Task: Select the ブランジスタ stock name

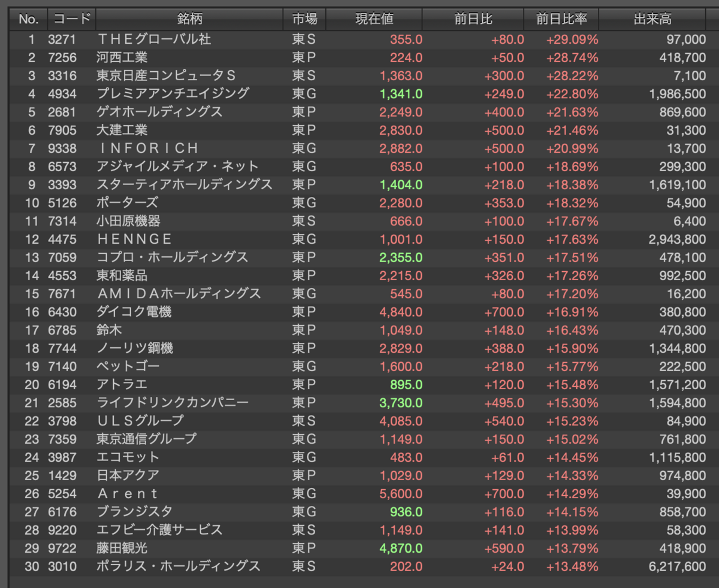Action: click(135, 512)
